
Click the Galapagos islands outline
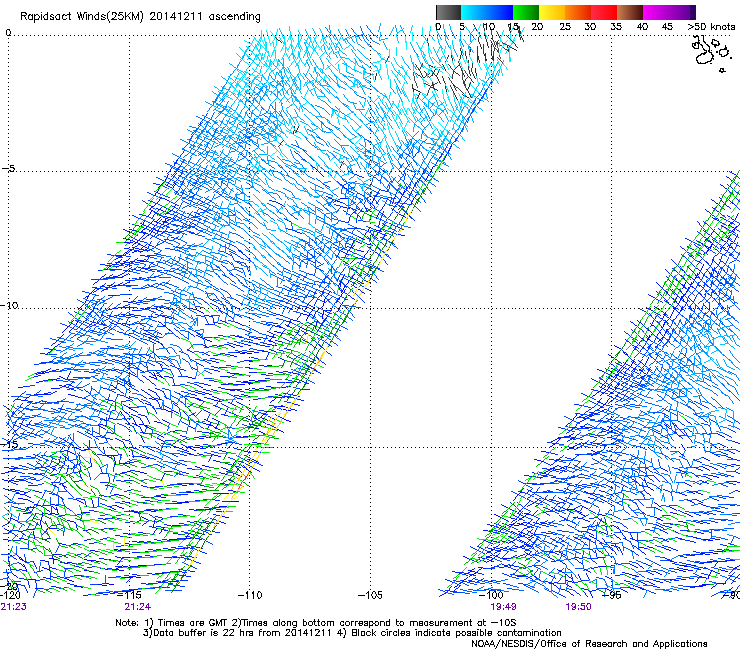(711, 54)
